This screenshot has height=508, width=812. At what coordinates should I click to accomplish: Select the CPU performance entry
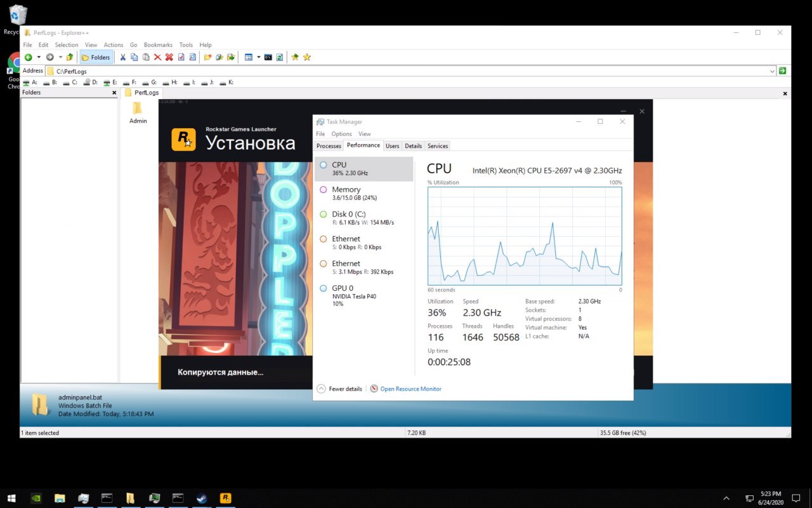[x=363, y=169]
